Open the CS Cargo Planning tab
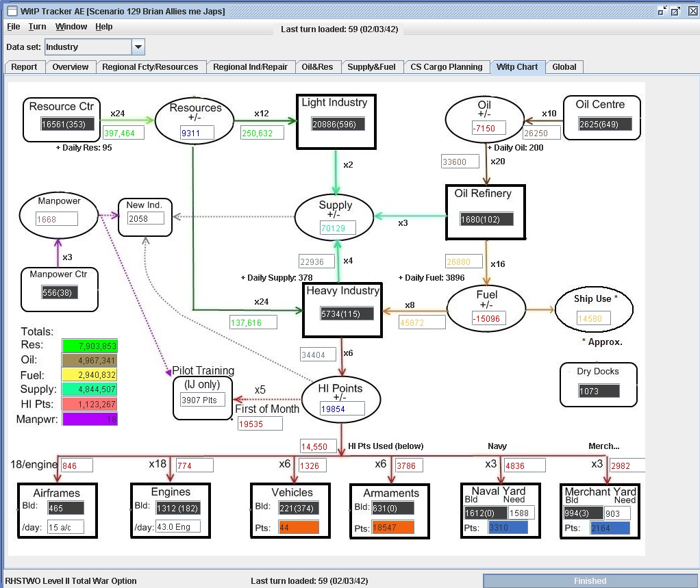The width and height of the screenshot is (700, 588). pos(446,67)
